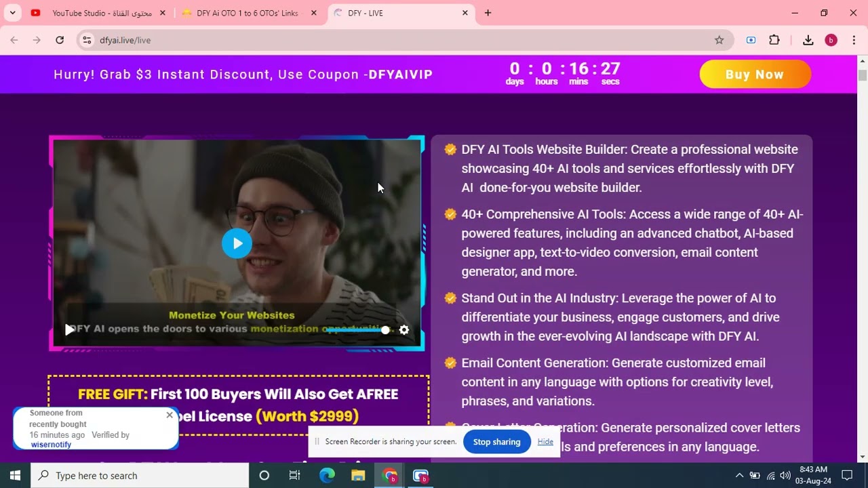Click the page vertical scrollbar thumb
The height and width of the screenshot is (488, 868).
pyautogui.click(x=863, y=75)
